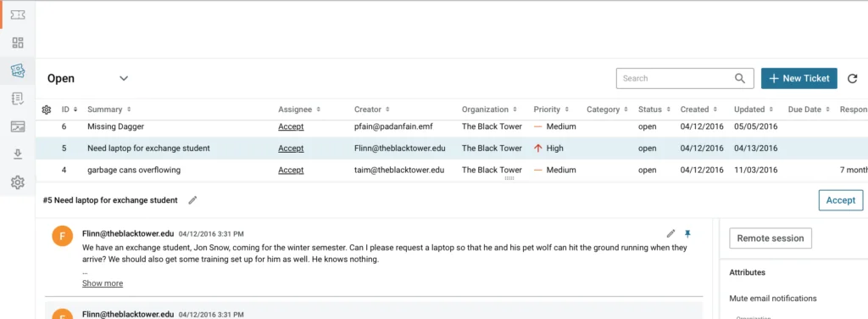Click the High priority cell
The width and height of the screenshot is (868, 319).
pos(548,148)
